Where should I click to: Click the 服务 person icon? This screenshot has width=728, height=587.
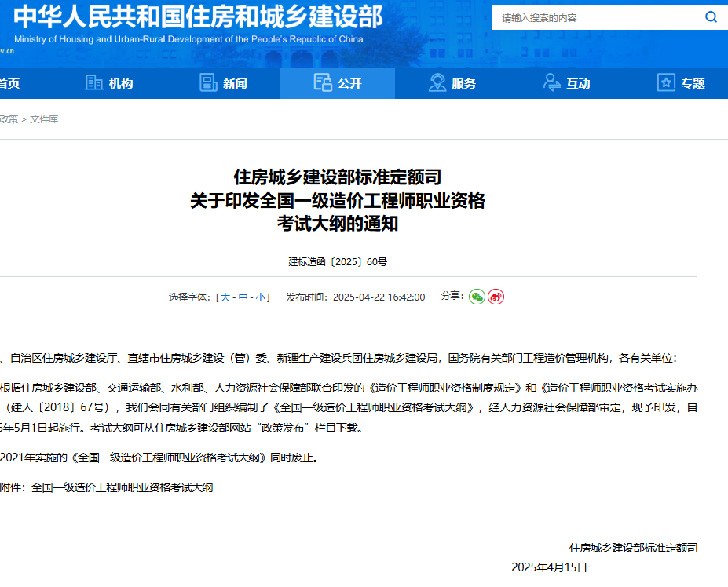pos(437,83)
